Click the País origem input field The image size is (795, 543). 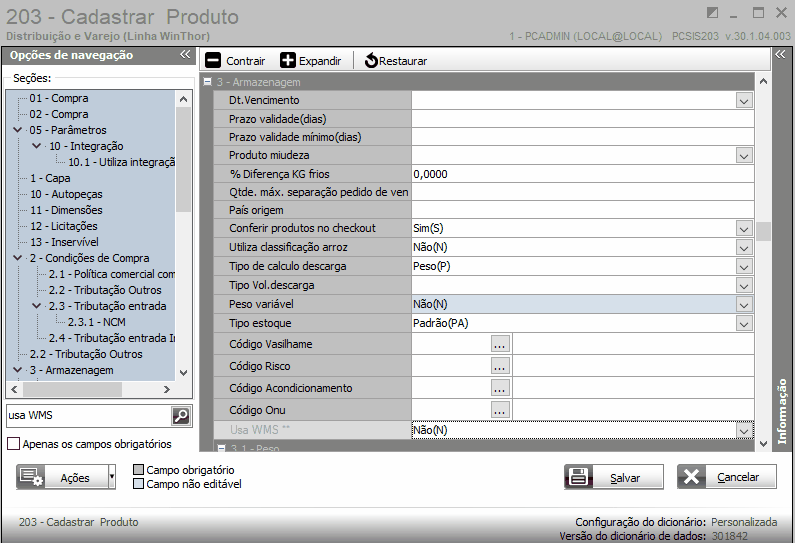583,210
